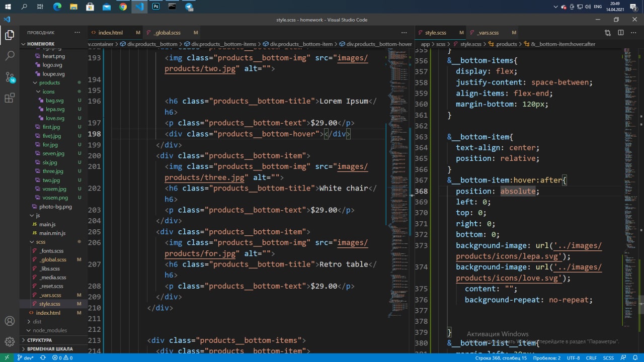The height and width of the screenshot is (362, 644).
Task: Switch to the index.html editor tab
Action: coord(110,33)
